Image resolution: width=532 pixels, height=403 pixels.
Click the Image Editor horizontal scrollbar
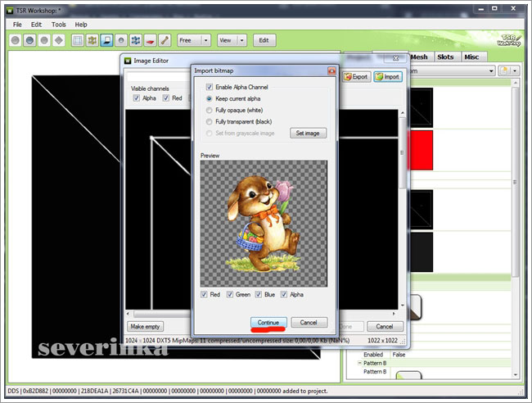260,314
